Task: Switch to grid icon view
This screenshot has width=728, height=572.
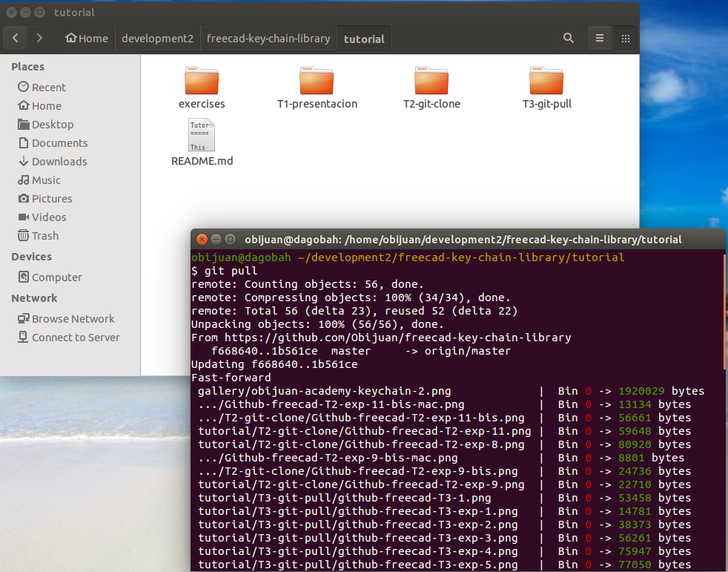Action: pyautogui.click(x=625, y=38)
